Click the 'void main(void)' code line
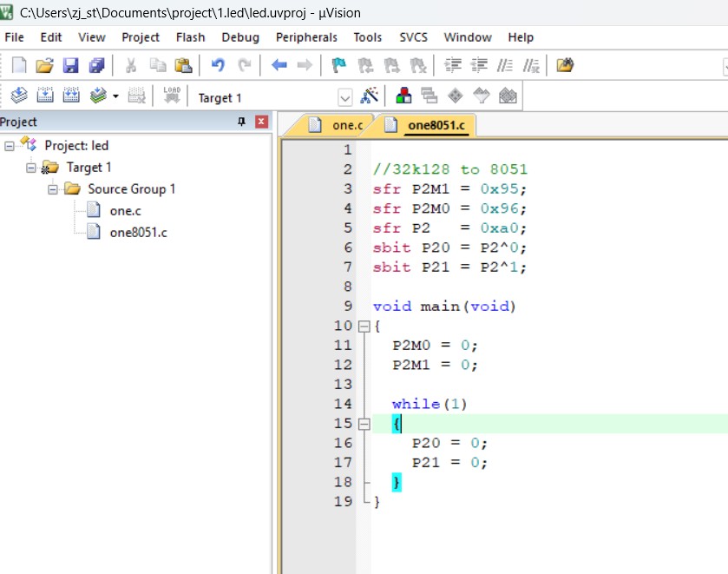Image resolution: width=728 pixels, height=574 pixels. [x=444, y=307]
